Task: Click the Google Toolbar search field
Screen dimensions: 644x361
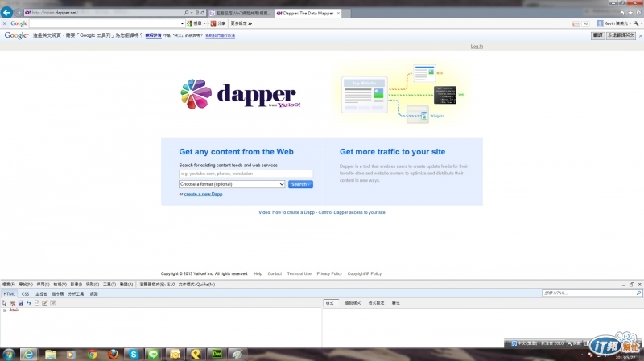Action: (x=105, y=23)
